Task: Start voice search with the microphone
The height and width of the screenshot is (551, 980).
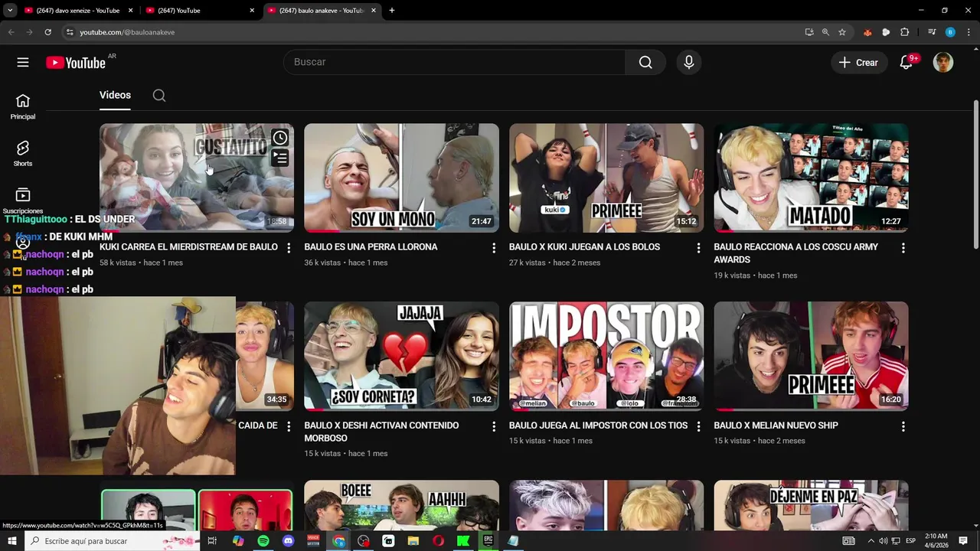Action: pos(689,63)
